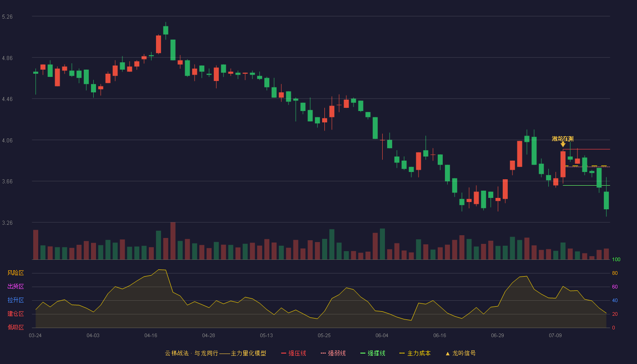
Task: Toggle the 强压线 legend label
Action: tap(297, 354)
